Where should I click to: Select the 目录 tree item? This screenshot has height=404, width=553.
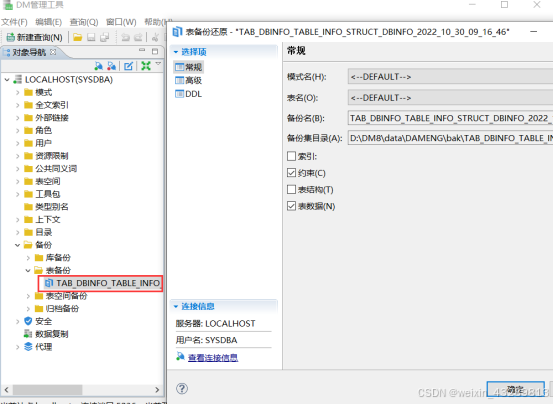pos(43,232)
